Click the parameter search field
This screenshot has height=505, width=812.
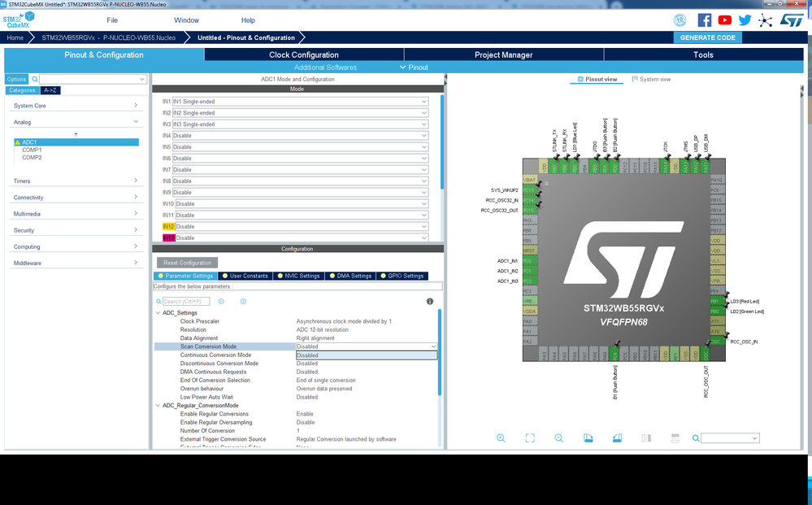[186, 302]
